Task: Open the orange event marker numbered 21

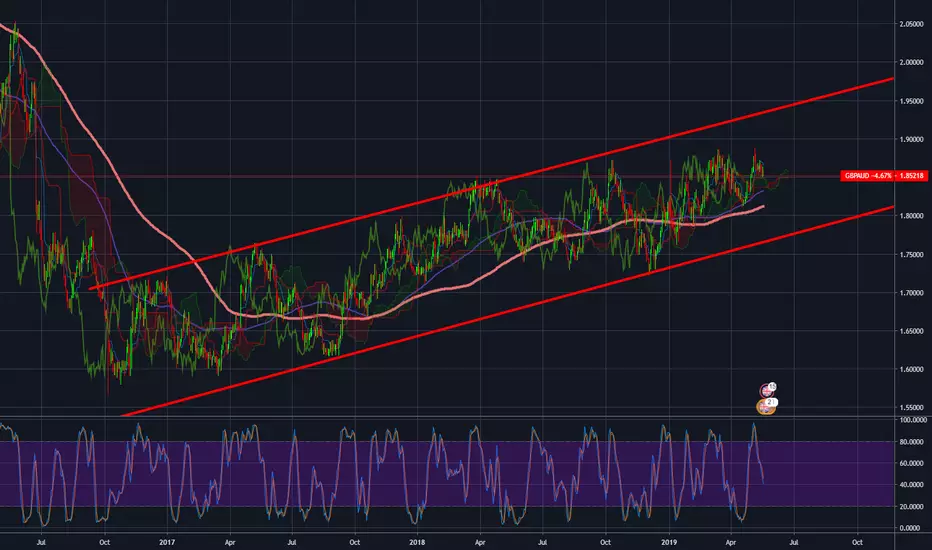Action: [x=766, y=407]
